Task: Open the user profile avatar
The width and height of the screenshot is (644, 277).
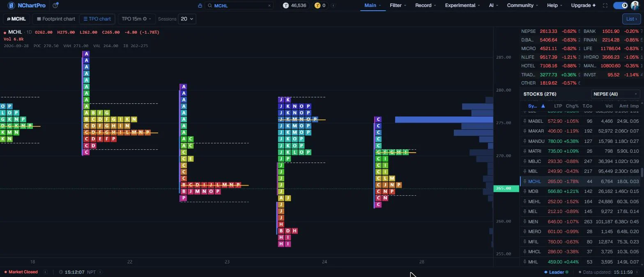Action: pyautogui.click(x=635, y=5)
